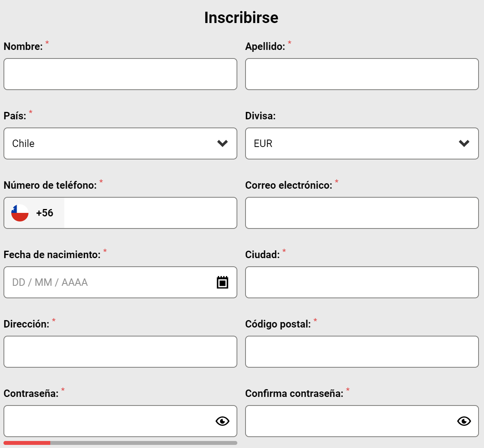Show password in Contraseña field
The width and height of the screenshot is (484, 448).
click(223, 421)
